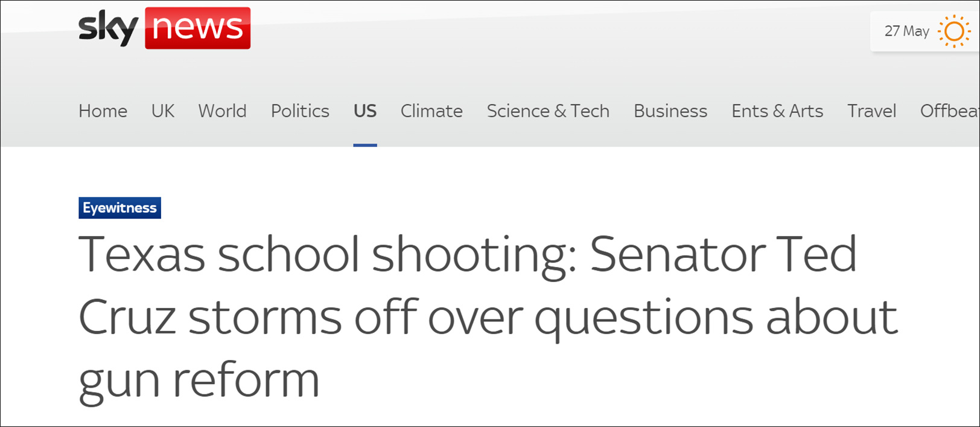
Task: Open the World news section
Action: (x=222, y=111)
